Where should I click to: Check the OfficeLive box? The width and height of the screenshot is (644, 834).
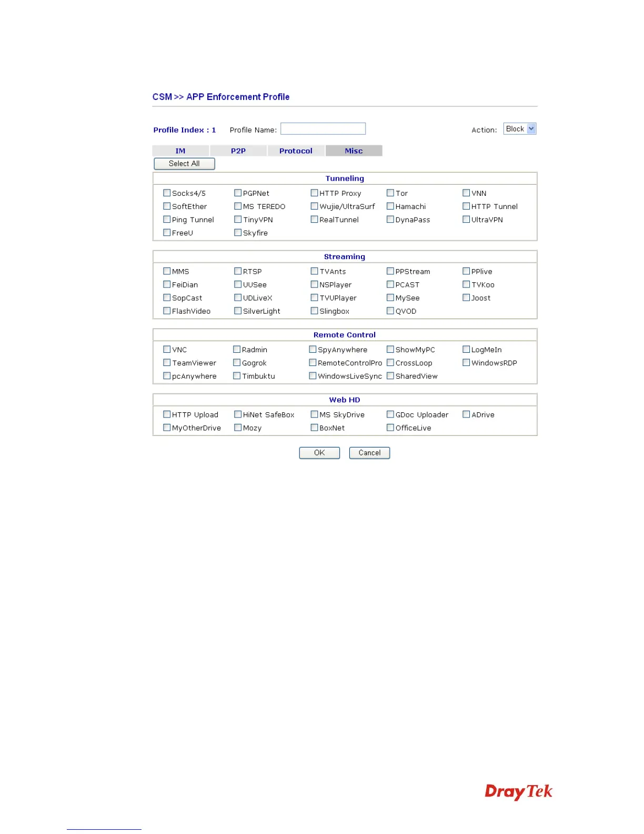(x=390, y=428)
